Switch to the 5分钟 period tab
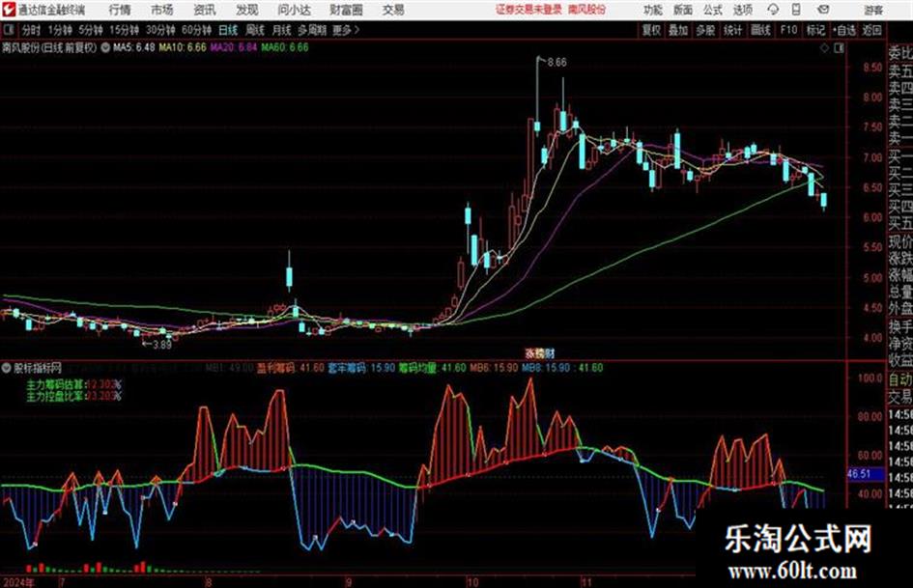The height and width of the screenshot is (588, 913). (x=90, y=30)
